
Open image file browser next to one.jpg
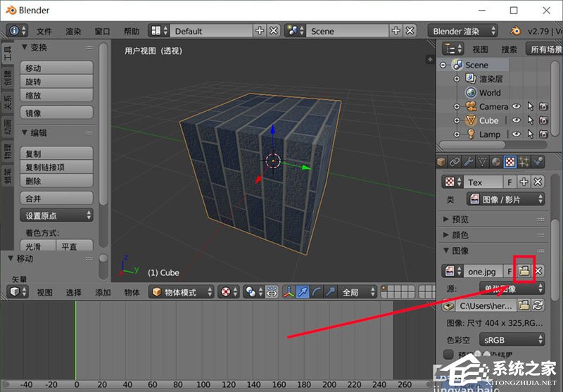pyautogui.click(x=523, y=271)
